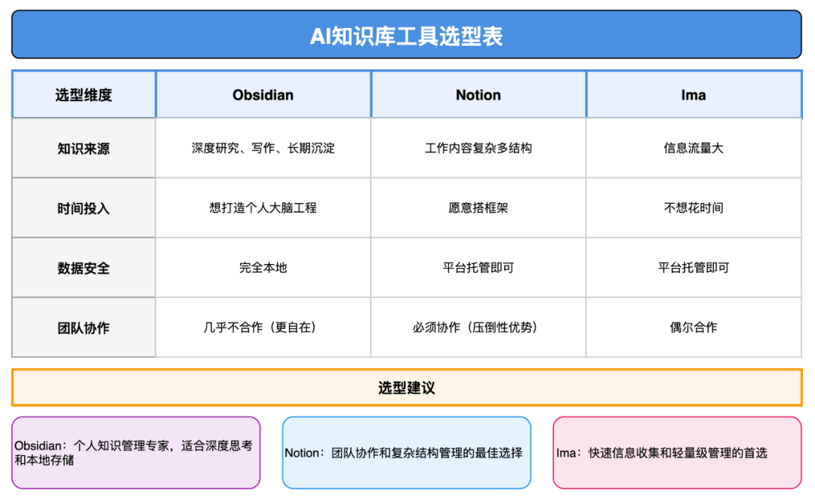Click the 数据安全 row label
Image resolution: width=815 pixels, height=504 pixels.
pos(83,267)
